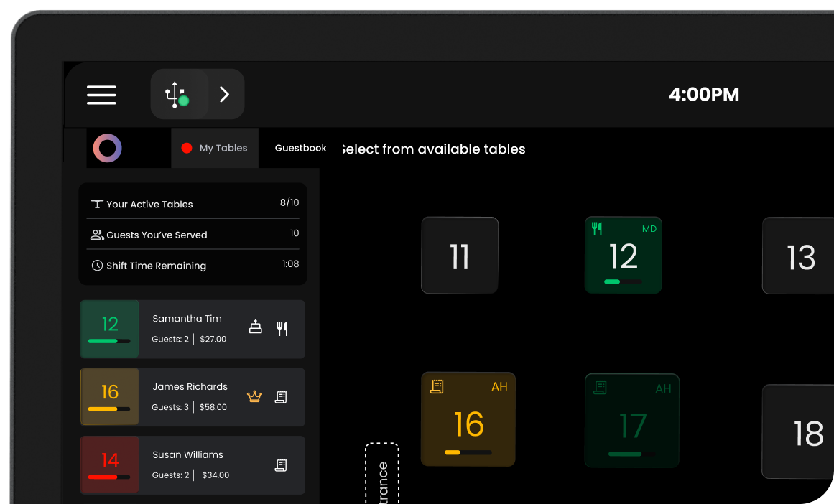
Task: Switch to the My Tables tab
Action: coord(215,148)
